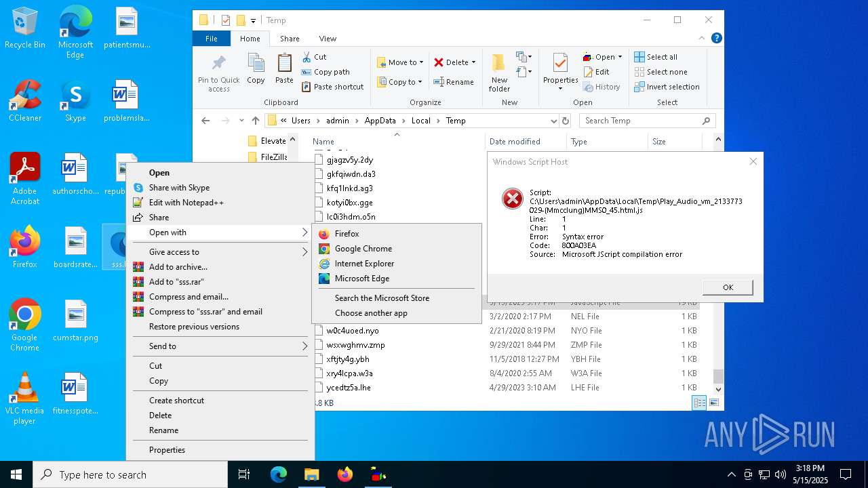Viewport: 868px width, 488px height.
Task: Switch to the large icons view button
Action: tap(713, 403)
